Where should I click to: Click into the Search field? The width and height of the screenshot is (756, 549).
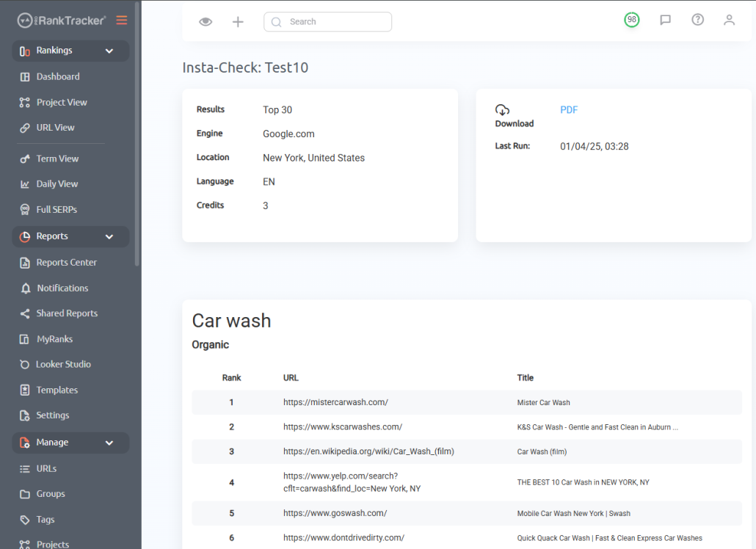(327, 22)
